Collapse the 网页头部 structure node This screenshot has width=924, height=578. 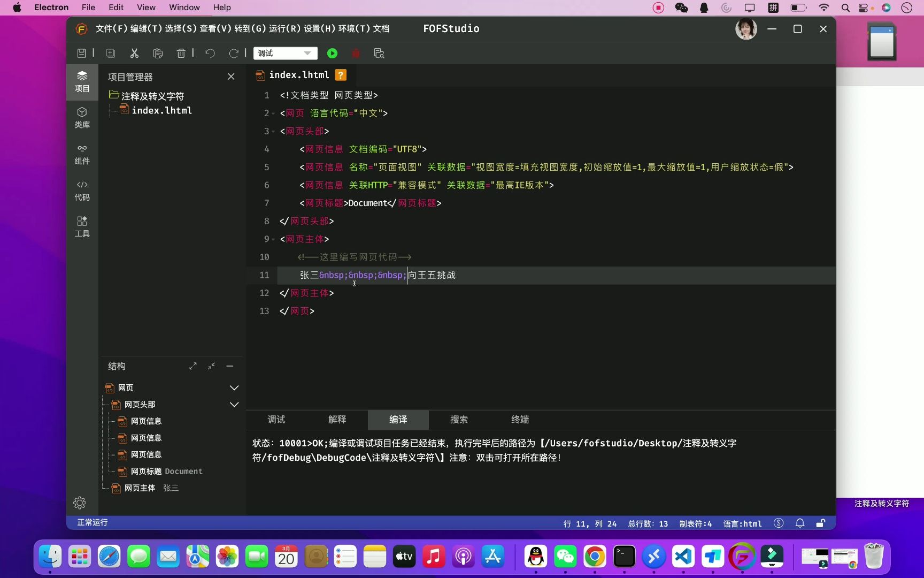click(x=234, y=404)
